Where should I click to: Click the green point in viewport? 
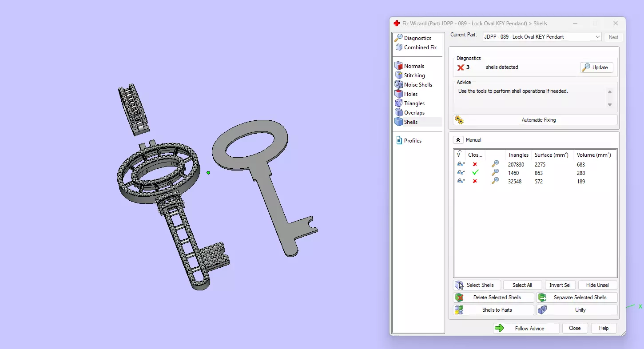(x=208, y=173)
